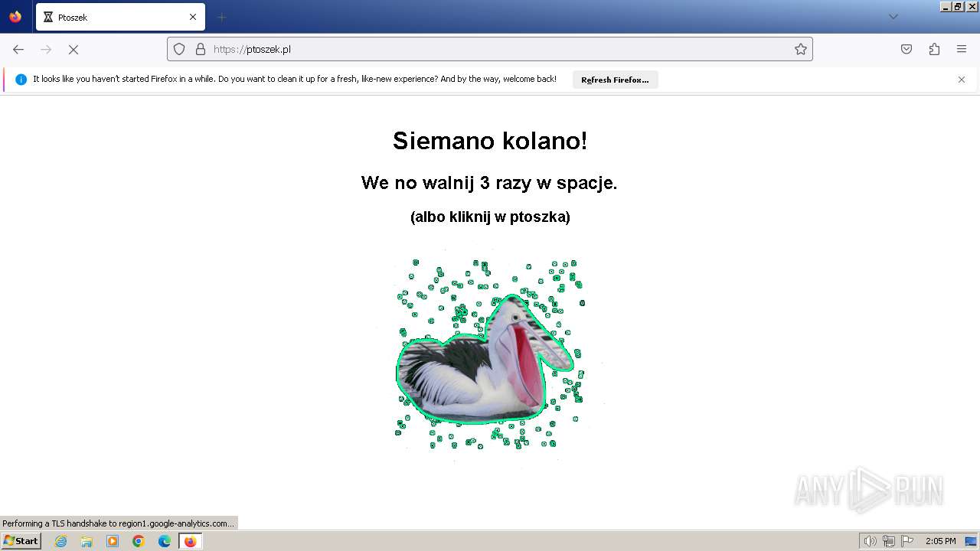Open the Windows Start menu
Screen dimensions: 980x551
click(x=21, y=541)
